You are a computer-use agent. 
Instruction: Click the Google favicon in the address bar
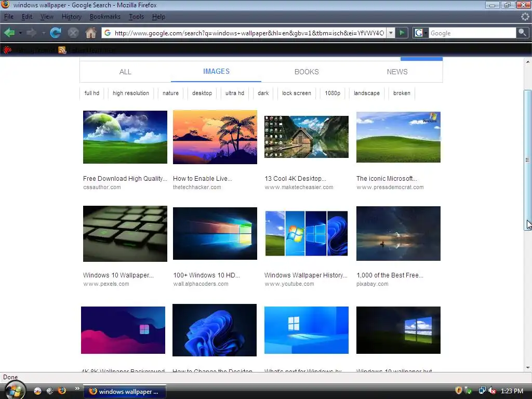108,33
